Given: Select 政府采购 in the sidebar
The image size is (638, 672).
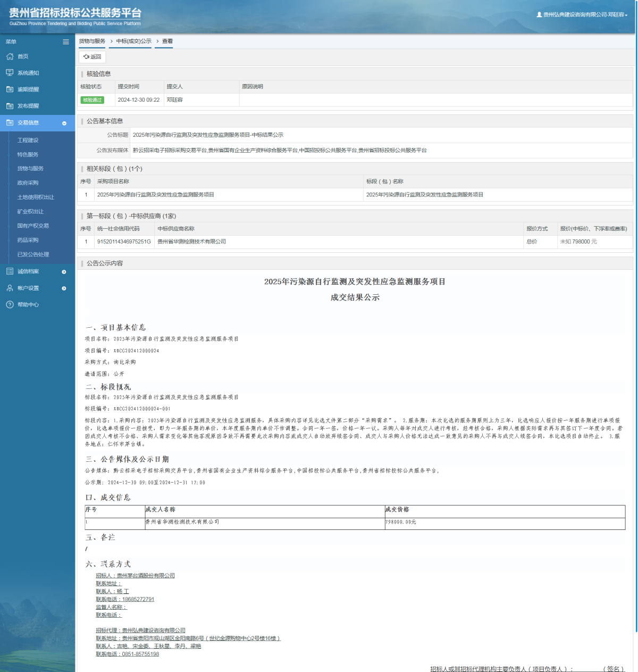Looking at the screenshot, I should pos(28,183).
